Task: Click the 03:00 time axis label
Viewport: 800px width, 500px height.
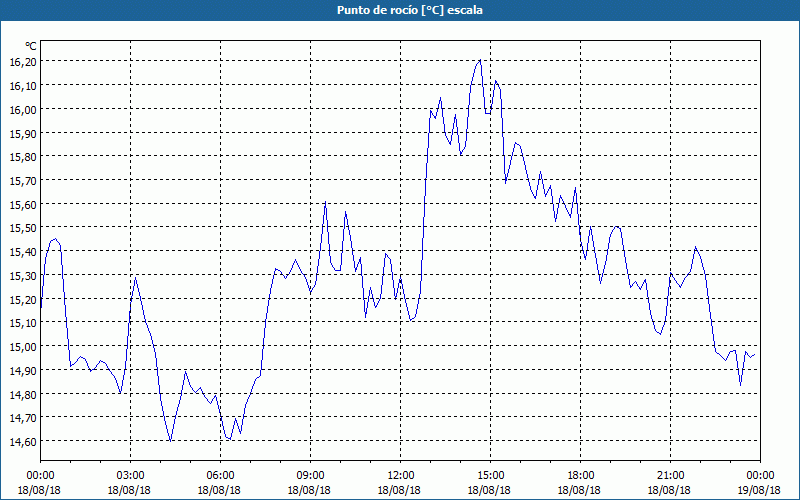Action: [130, 476]
